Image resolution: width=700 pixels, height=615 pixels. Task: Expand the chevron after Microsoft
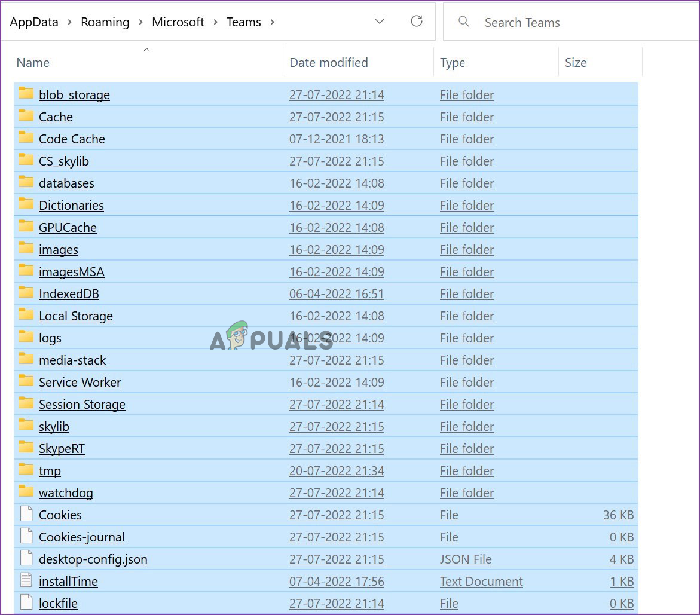[215, 22]
